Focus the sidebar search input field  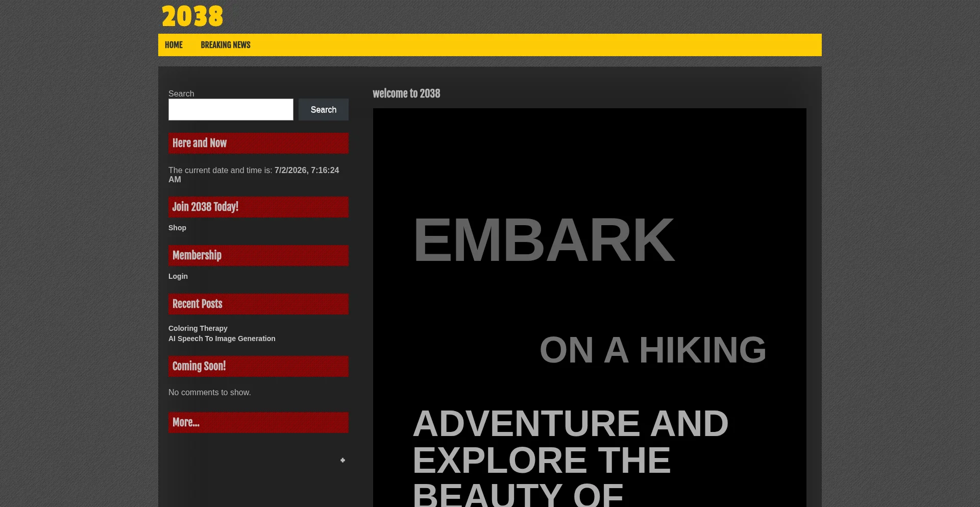231,110
